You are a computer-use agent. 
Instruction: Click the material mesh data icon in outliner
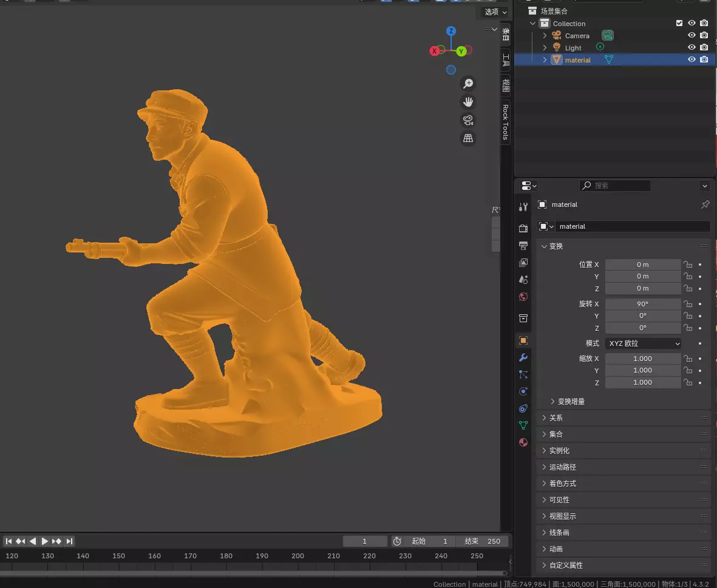[x=608, y=59]
